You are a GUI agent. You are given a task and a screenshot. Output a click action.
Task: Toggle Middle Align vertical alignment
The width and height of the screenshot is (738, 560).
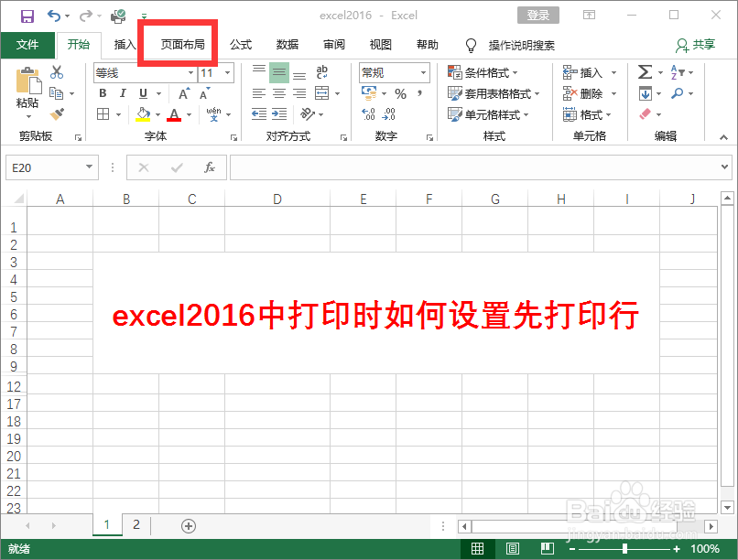pos(279,72)
